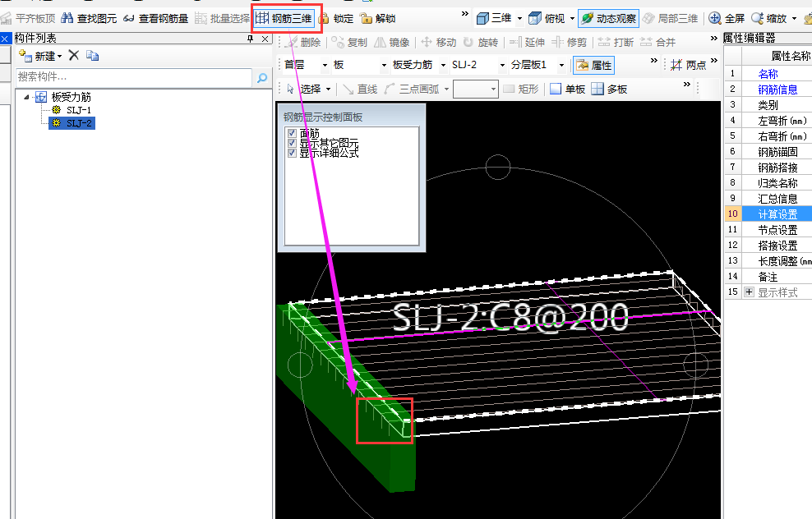Switch to 三维 3D view
812x519 pixels.
tap(494, 19)
